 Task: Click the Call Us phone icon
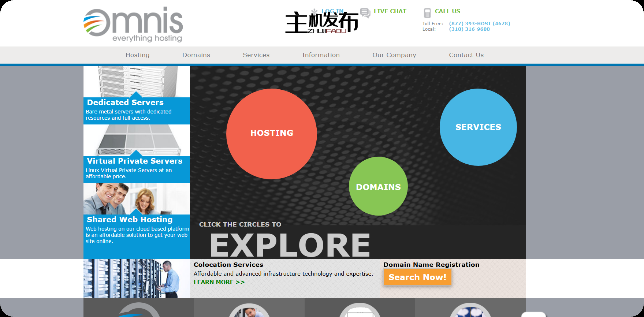[x=427, y=13]
